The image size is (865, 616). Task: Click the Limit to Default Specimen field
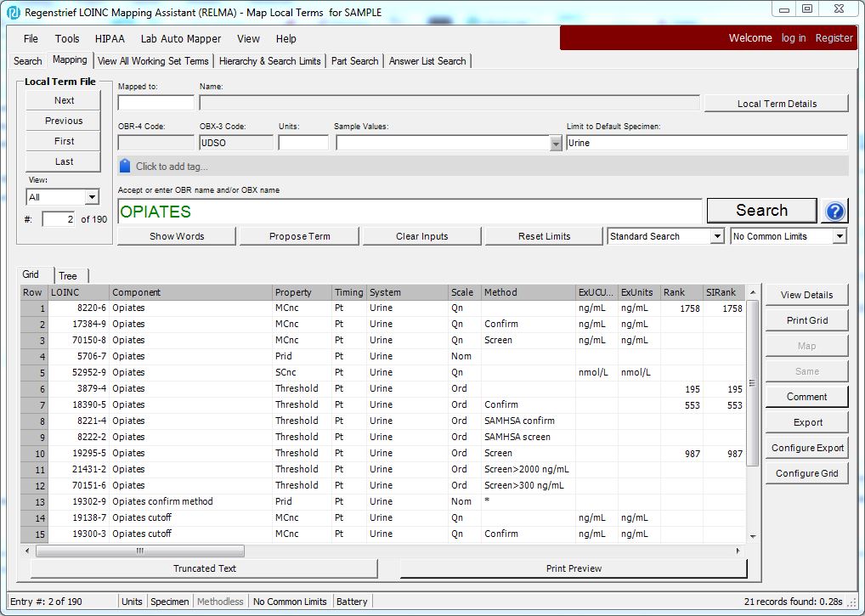pos(707,143)
